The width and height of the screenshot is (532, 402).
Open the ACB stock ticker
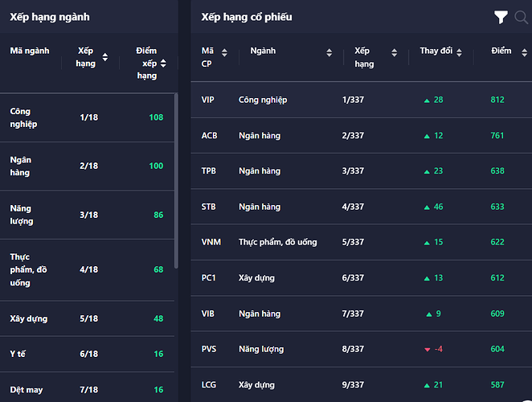click(209, 136)
